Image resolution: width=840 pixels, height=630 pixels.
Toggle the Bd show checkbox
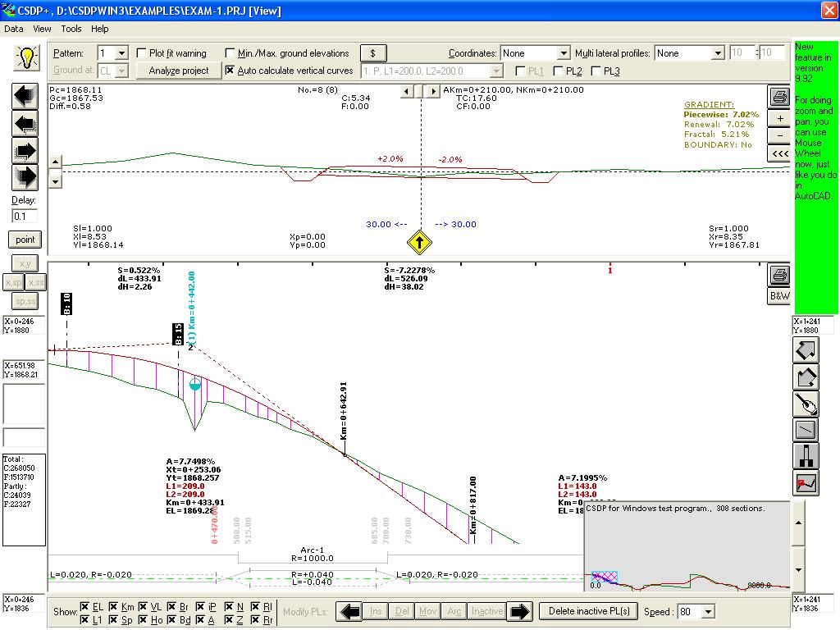[171, 620]
